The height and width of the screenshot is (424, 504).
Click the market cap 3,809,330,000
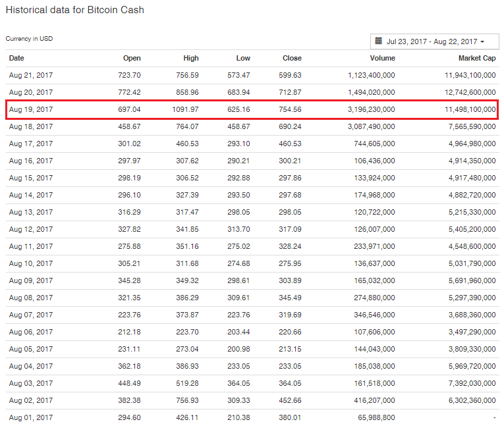[x=472, y=349]
